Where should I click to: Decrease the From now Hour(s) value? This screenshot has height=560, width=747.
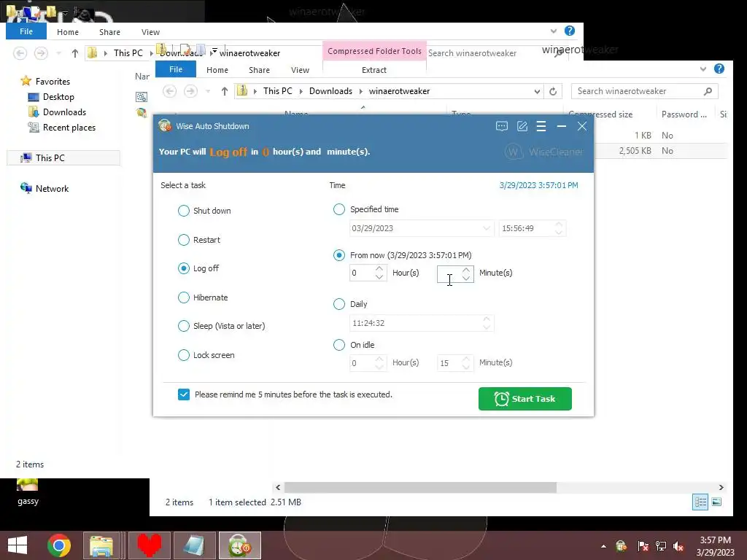[379, 276]
